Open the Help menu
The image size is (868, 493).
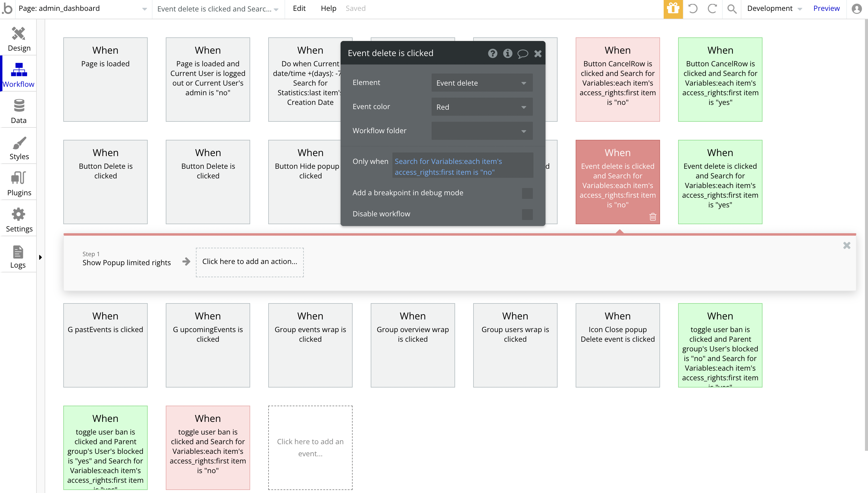328,8
